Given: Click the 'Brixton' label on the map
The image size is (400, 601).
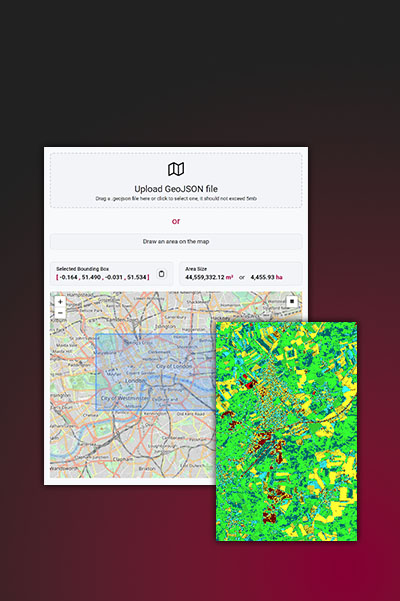Looking at the screenshot, I should [x=147, y=468].
